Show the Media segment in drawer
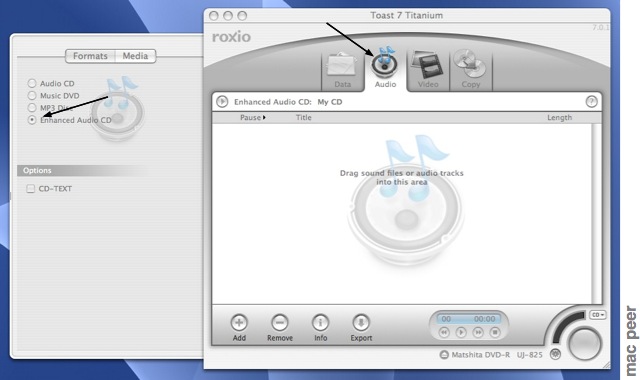 tap(135, 56)
